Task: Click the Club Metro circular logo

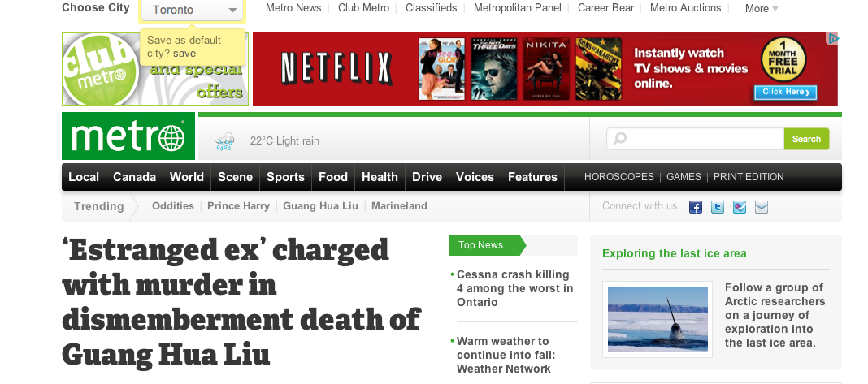Action: pos(98,70)
